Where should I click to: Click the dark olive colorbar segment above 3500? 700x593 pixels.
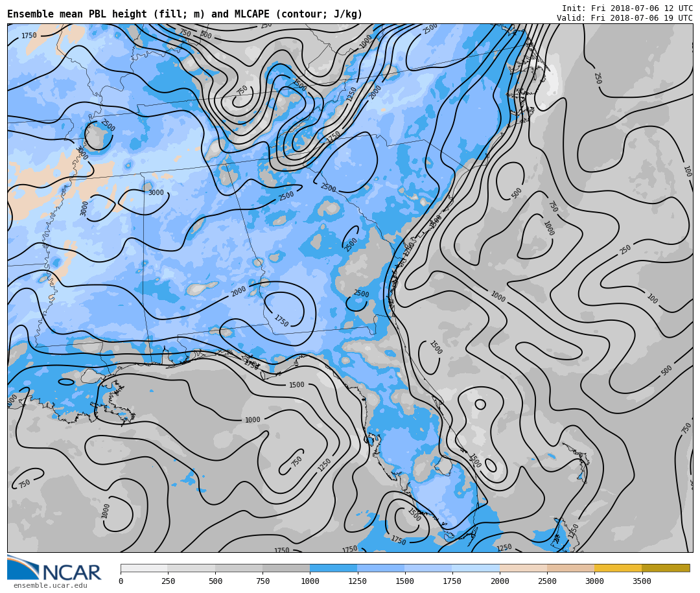(x=666, y=568)
